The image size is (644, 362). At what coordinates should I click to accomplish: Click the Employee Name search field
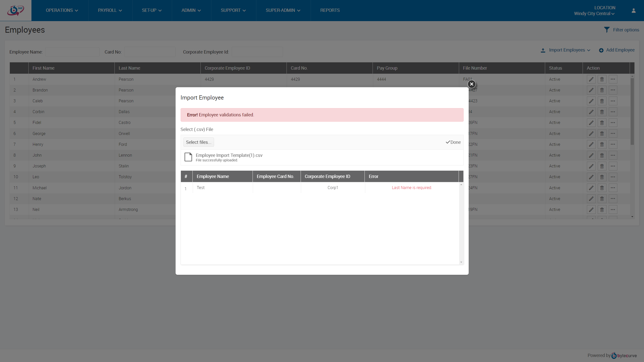[72, 52]
